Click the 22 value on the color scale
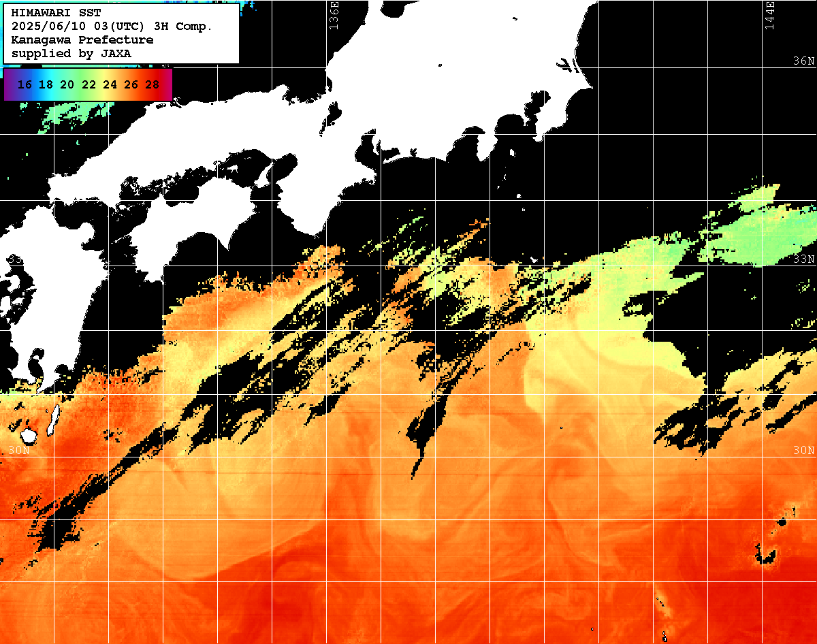The image size is (817, 644). [x=89, y=84]
